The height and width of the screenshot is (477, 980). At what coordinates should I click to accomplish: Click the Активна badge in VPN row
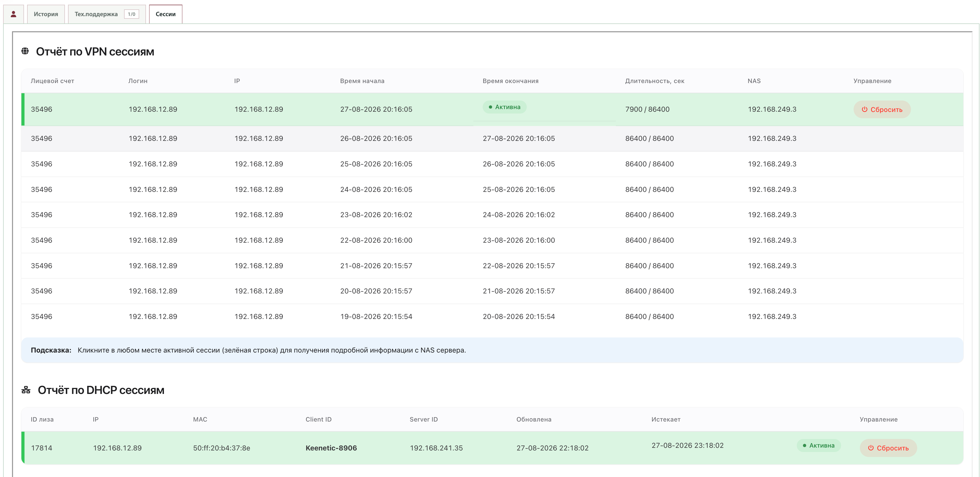pos(504,107)
